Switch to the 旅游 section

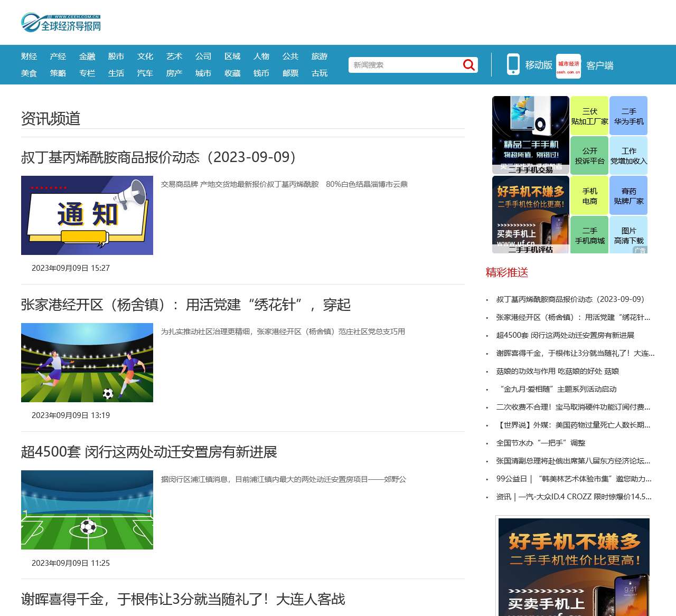[319, 56]
